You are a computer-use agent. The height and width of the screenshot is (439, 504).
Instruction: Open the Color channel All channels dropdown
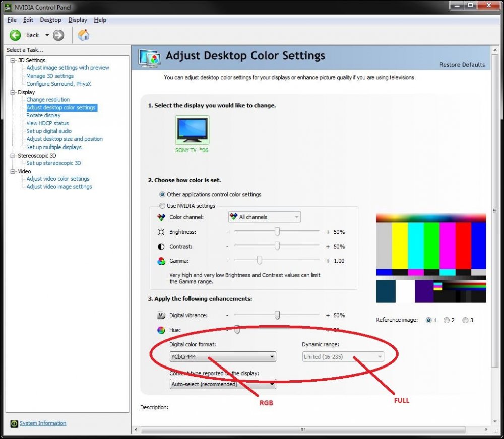[265, 217]
